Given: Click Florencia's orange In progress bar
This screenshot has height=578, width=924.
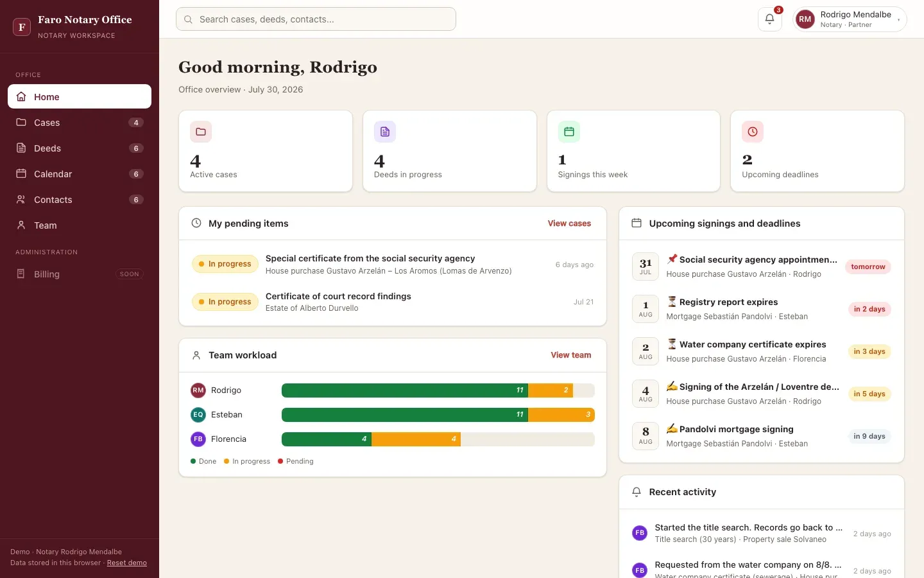Looking at the screenshot, I should (x=416, y=439).
